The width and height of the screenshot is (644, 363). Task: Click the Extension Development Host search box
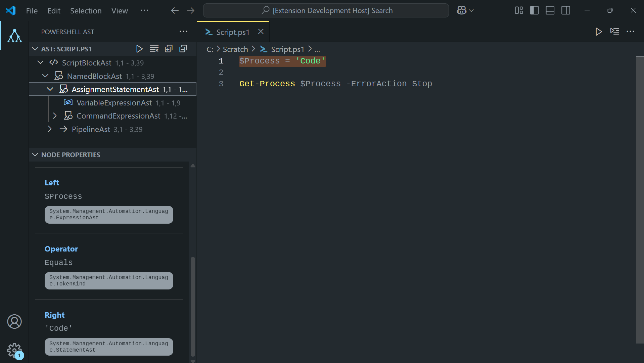[326, 10]
